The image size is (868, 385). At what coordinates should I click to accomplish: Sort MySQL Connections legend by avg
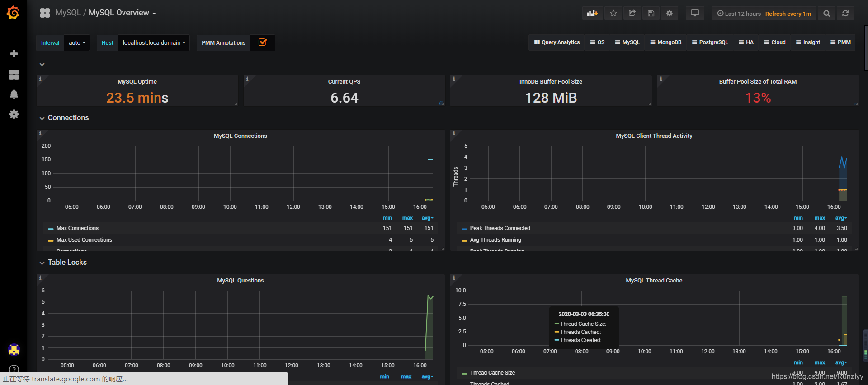click(x=428, y=218)
